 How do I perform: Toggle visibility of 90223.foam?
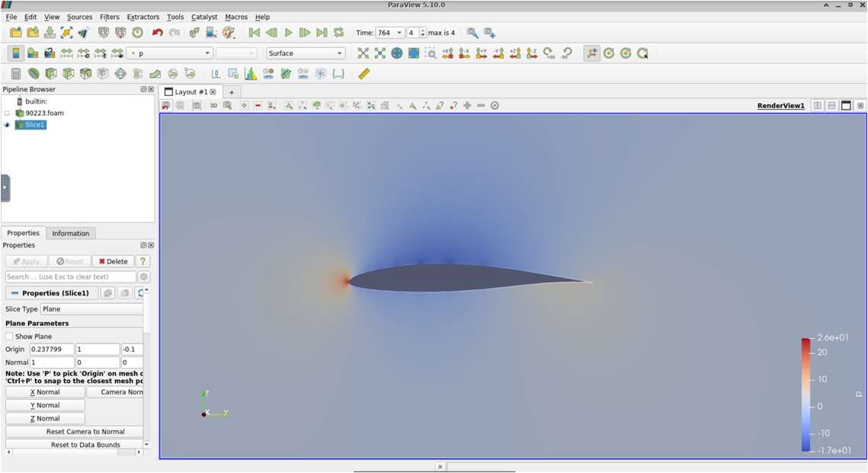tap(8, 113)
